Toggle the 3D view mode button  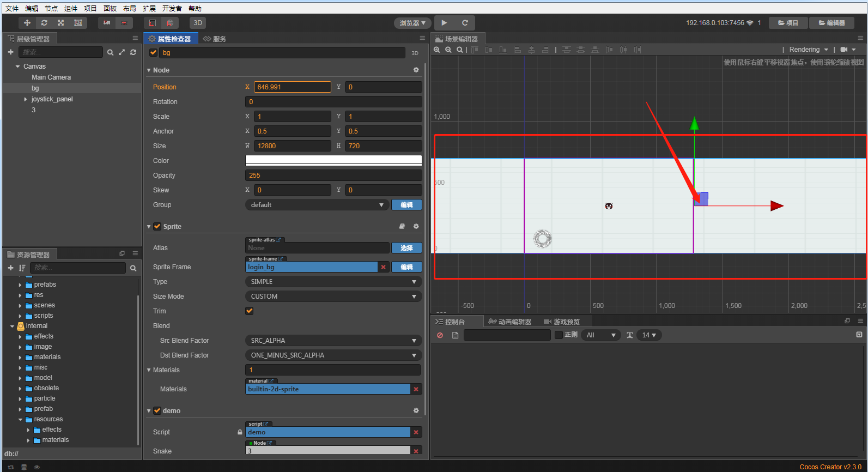point(198,23)
